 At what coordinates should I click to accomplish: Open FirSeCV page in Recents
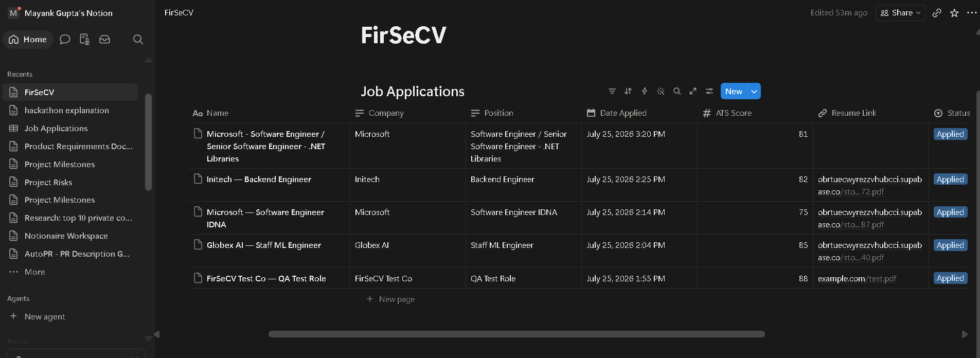(x=70, y=92)
